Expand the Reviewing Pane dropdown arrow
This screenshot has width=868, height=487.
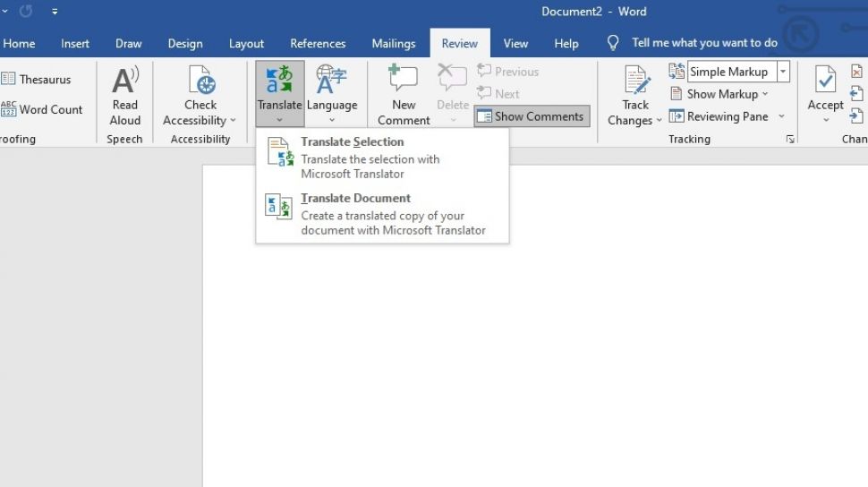point(781,116)
